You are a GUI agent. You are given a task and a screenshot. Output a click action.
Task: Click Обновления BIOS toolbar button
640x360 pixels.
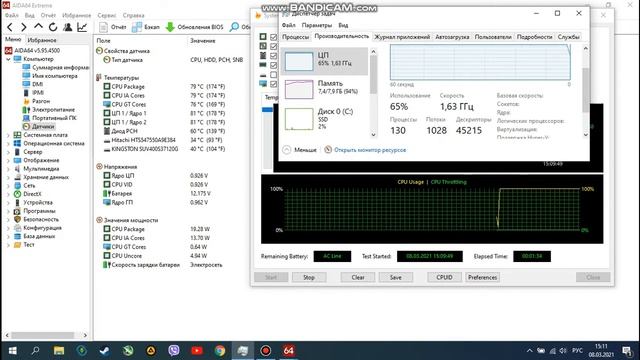tap(195, 27)
